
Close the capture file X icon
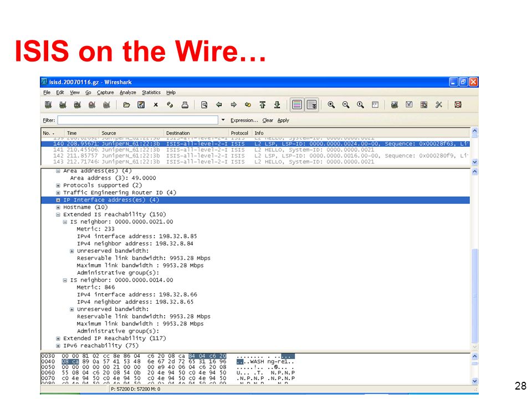pyautogui.click(x=156, y=105)
